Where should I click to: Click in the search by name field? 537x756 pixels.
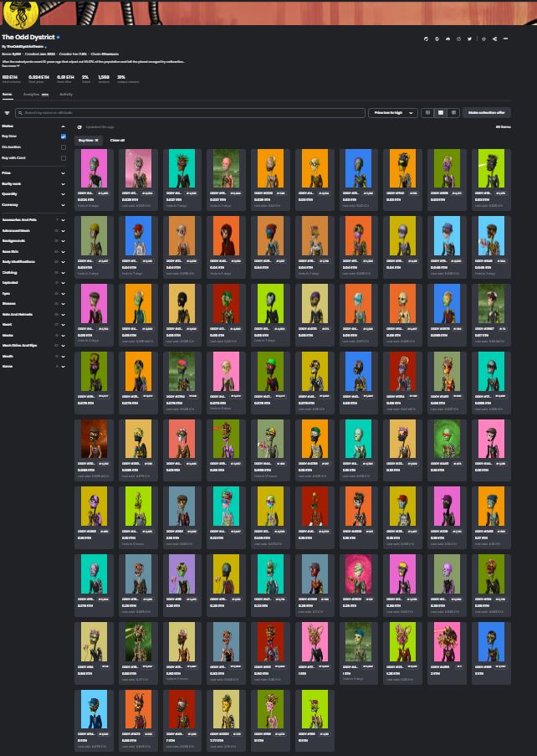[x=190, y=113]
